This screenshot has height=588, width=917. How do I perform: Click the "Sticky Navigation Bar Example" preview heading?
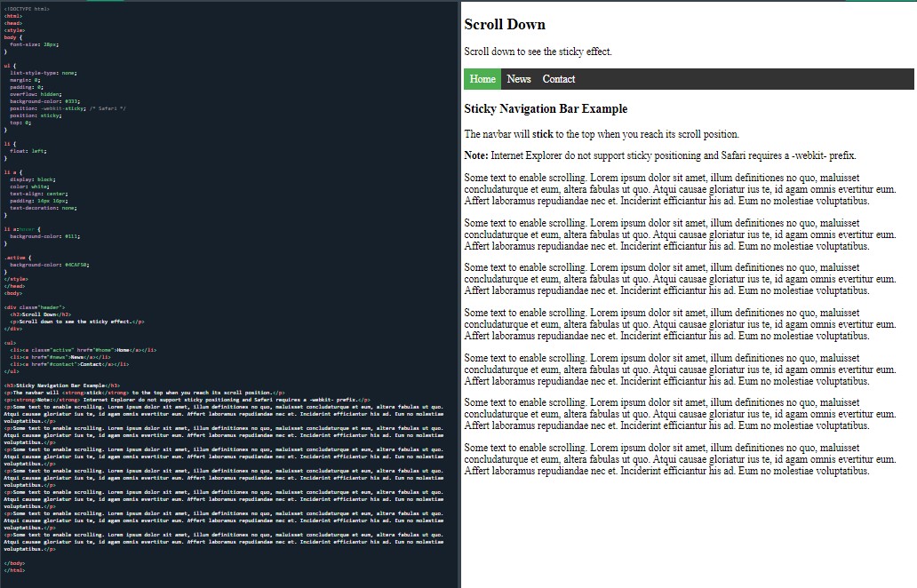click(546, 109)
